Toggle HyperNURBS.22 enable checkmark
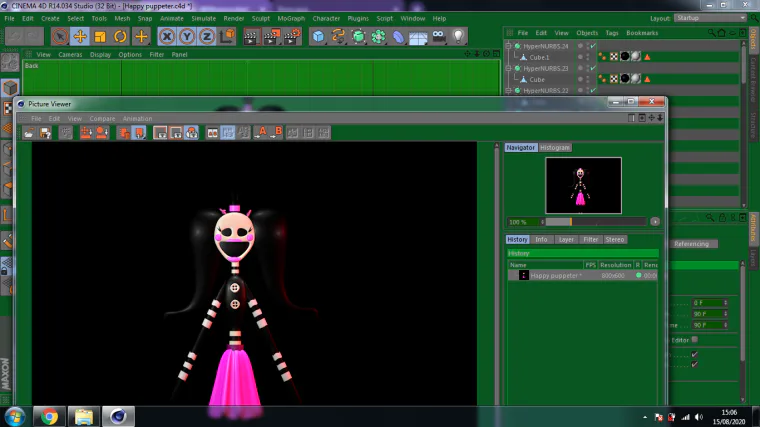This screenshot has height=427, width=760. (x=593, y=91)
